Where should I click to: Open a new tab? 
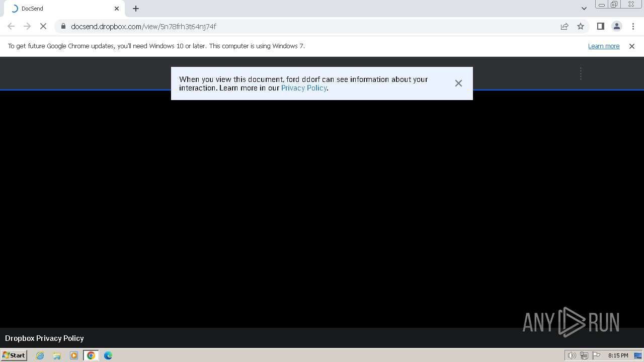136,9
